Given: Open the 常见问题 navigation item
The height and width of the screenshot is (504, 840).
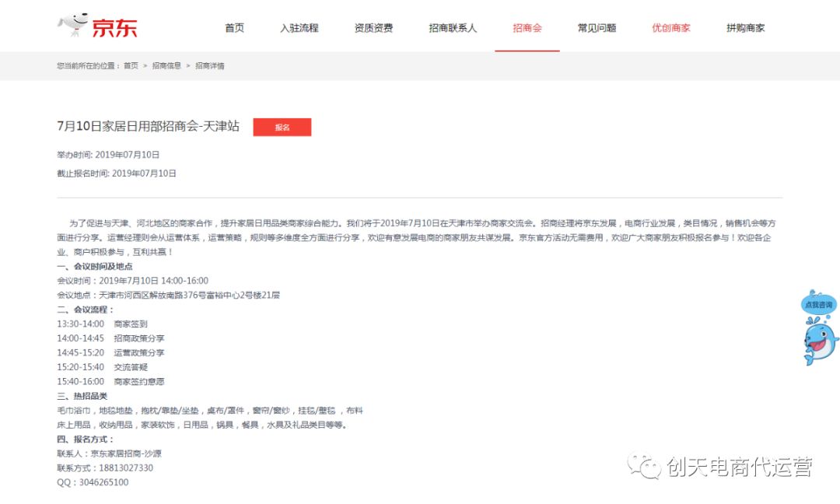Looking at the screenshot, I should pos(597,28).
